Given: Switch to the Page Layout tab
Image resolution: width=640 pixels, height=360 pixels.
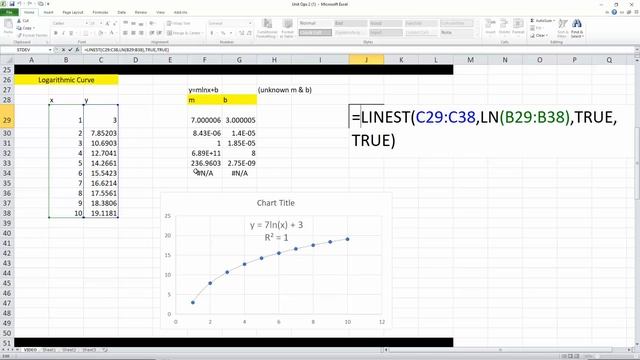Looking at the screenshot, I should pyautogui.click(x=73, y=12).
